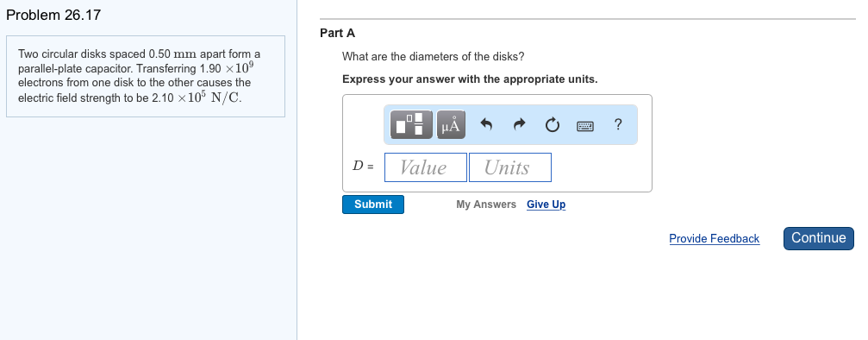868x340 pixels.
Task: Open the µÅ symbols palette
Action: pos(451,124)
